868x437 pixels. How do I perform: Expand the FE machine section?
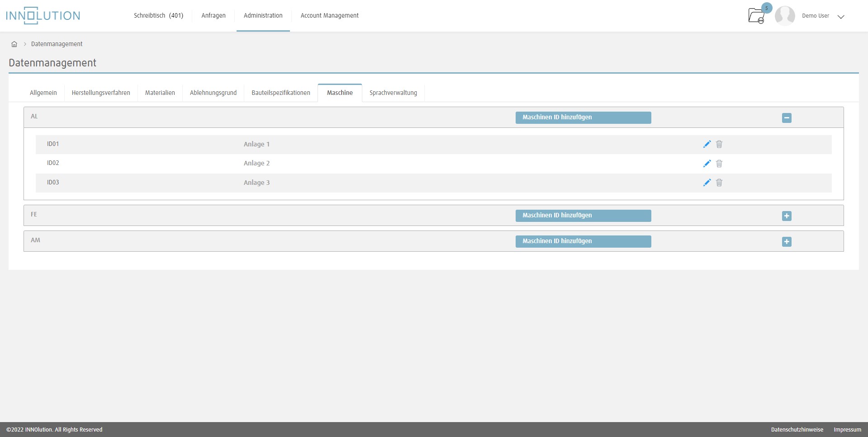pos(787,216)
